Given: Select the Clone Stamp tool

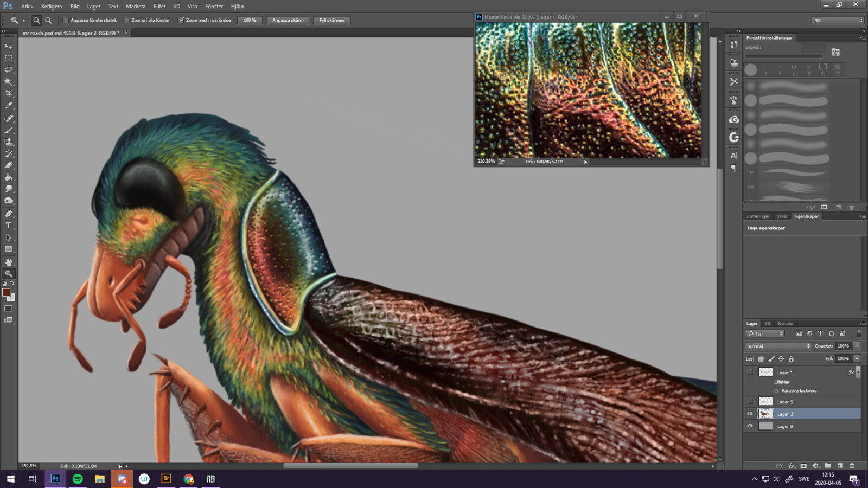Looking at the screenshot, I should (x=9, y=142).
